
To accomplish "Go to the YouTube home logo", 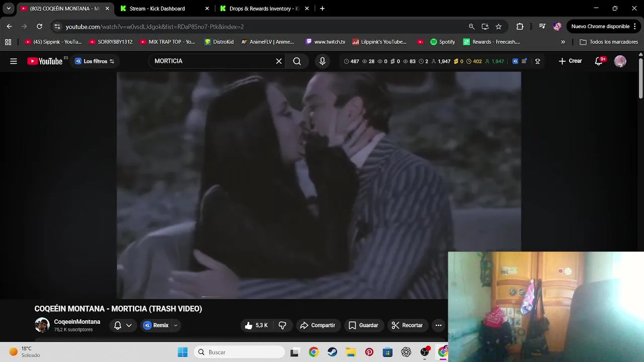I will [x=45, y=61].
